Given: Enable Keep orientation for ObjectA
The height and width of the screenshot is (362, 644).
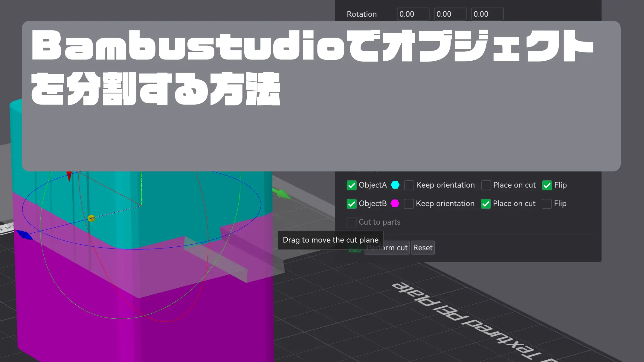Looking at the screenshot, I should (409, 185).
